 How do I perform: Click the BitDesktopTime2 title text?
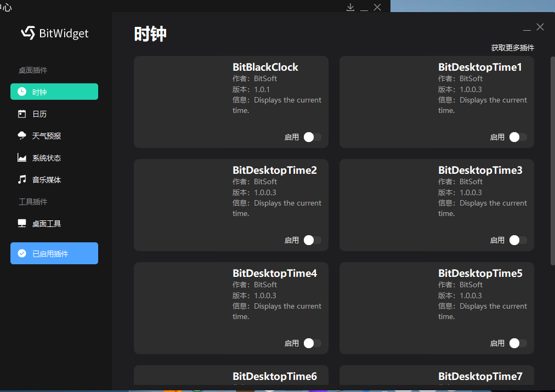click(275, 170)
